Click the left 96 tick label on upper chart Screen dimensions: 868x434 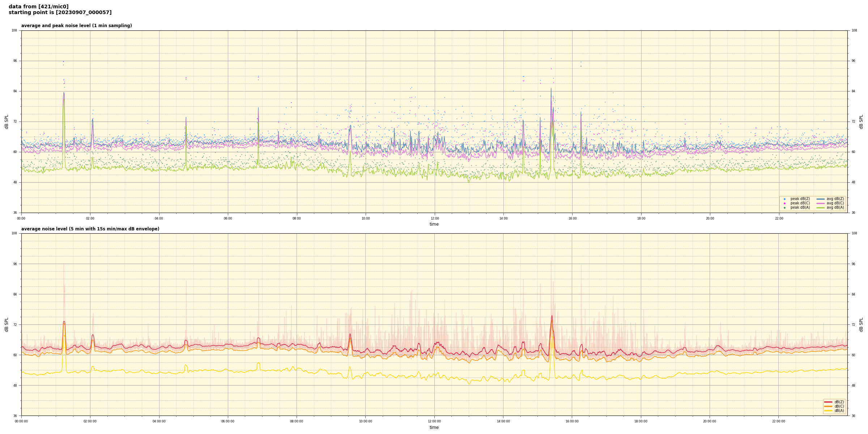15,61
